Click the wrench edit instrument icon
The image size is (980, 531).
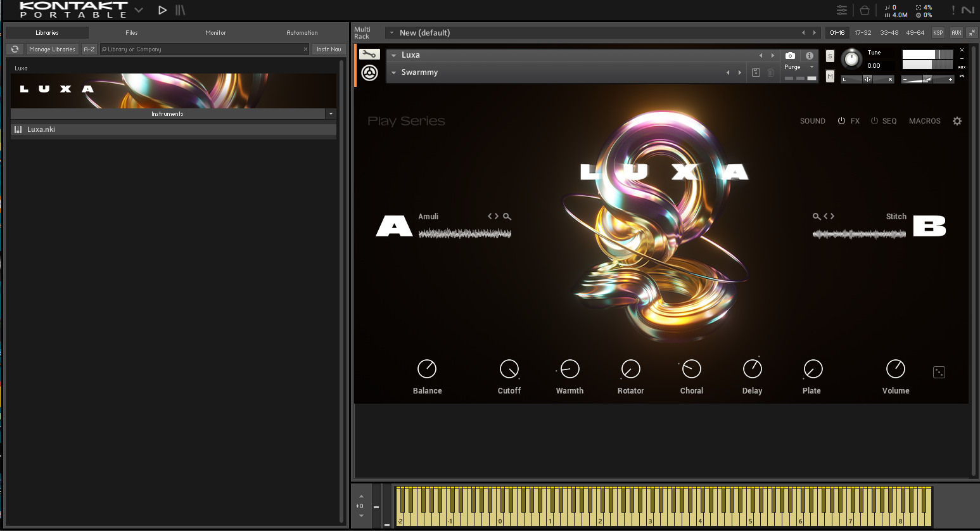[369, 54]
